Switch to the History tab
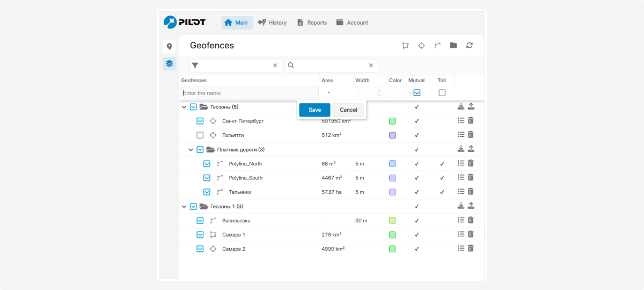 pos(272,23)
